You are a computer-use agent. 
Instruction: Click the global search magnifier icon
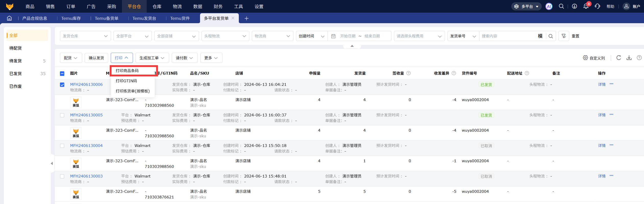561,6
